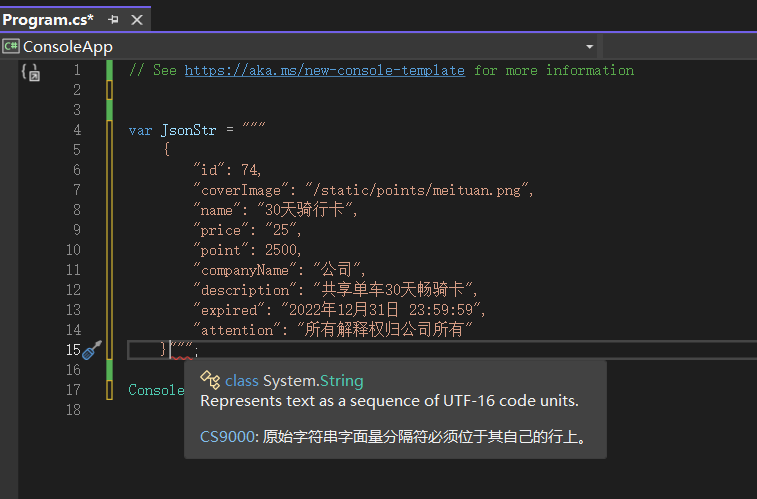
Task: Click the Console keyword on line 17
Action: coord(156,390)
